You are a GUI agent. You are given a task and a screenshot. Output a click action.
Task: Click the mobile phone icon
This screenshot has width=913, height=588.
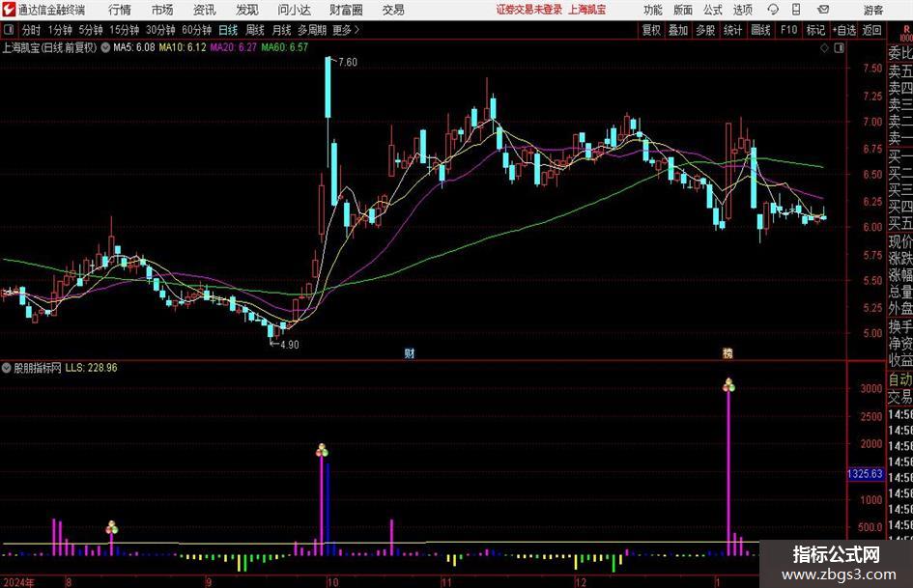coord(796,10)
